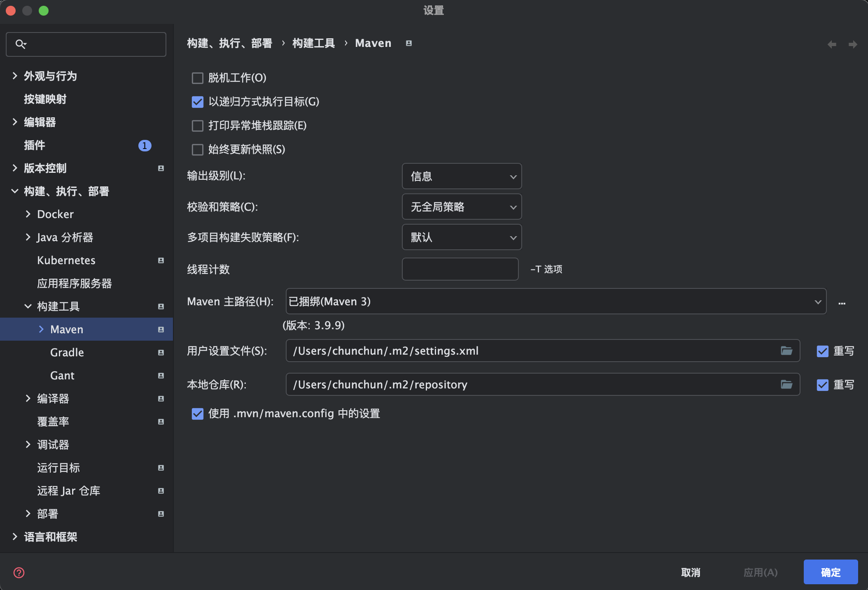The height and width of the screenshot is (590, 868).
Task: Click the help question mark icon
Action: pyautogui.click(x=19, y=572)
